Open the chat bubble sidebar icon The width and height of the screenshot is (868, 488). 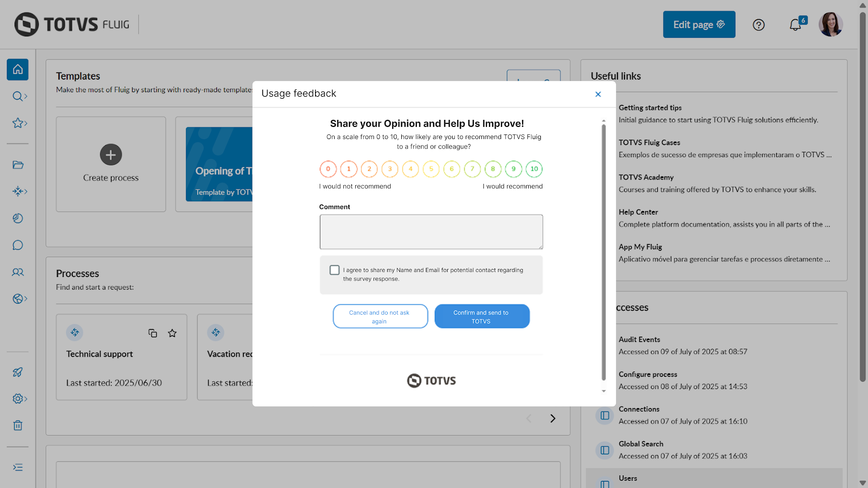point(18,245)
